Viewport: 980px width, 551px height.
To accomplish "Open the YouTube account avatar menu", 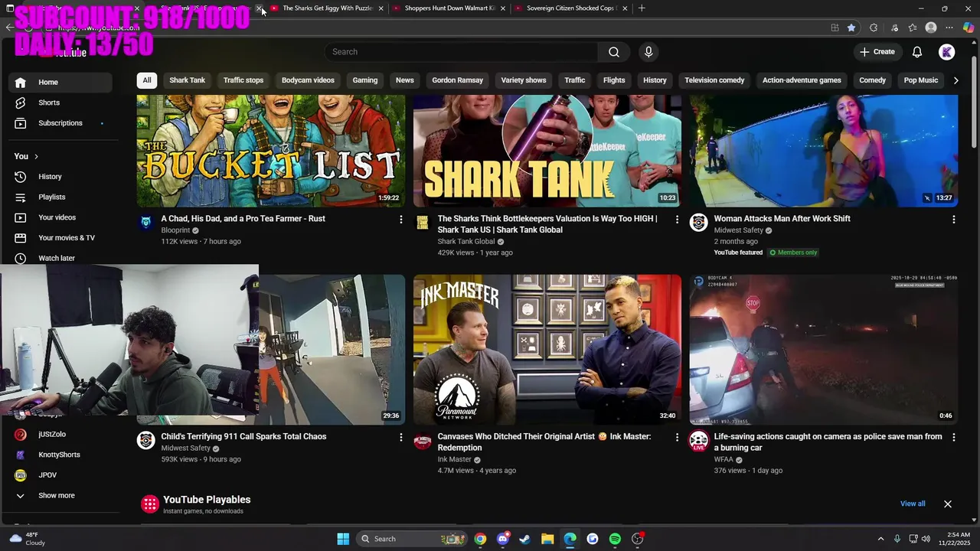I will [x=947, y=52].
